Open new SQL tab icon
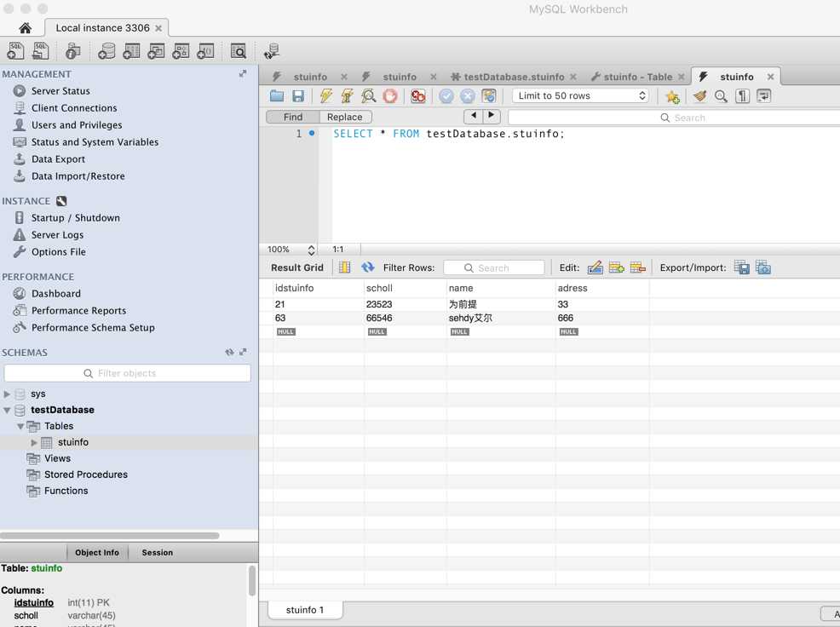Viewport: 840px width, 627px height. 15,51
